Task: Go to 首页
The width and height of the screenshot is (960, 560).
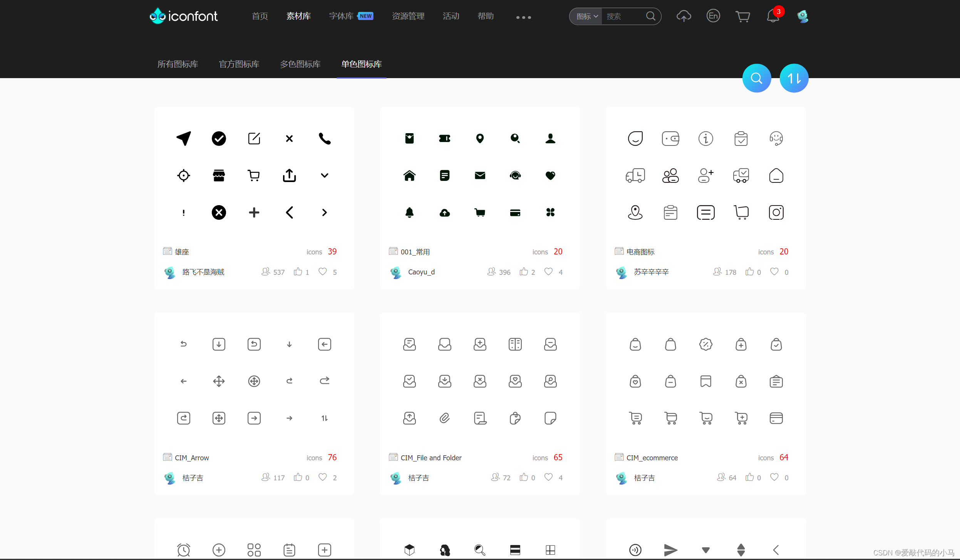Action: pyautogui.click(x=260, y=16)
